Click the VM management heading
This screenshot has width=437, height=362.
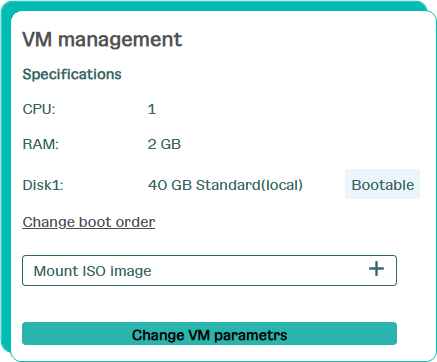102,40
